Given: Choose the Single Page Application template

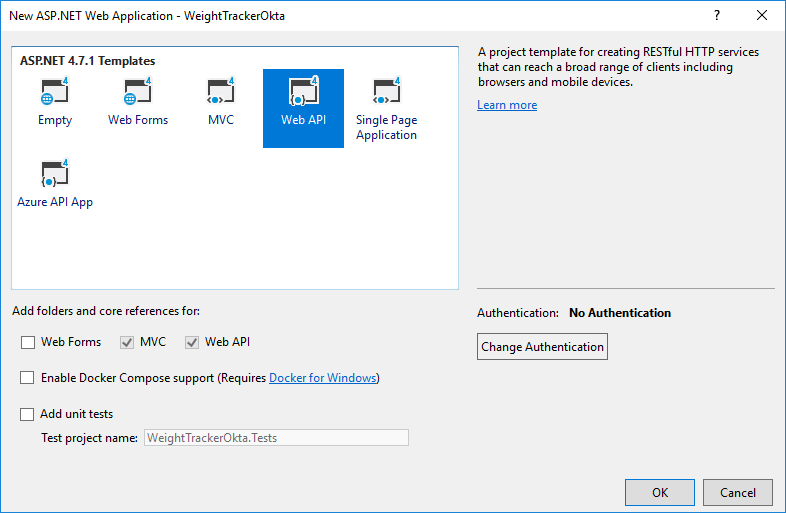Looking at the screenshot, I should point(386,93).
